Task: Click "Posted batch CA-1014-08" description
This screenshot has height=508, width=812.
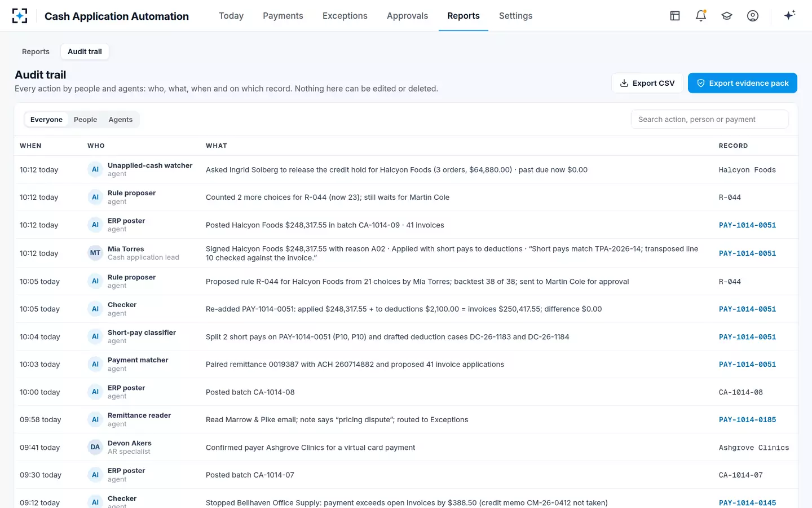Action: click(250, 392)
